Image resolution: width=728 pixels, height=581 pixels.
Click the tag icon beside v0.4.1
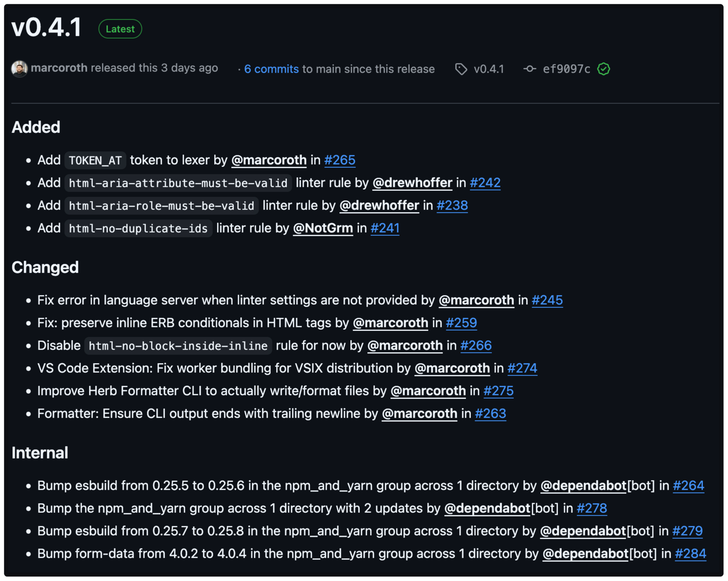pos(461,69)
